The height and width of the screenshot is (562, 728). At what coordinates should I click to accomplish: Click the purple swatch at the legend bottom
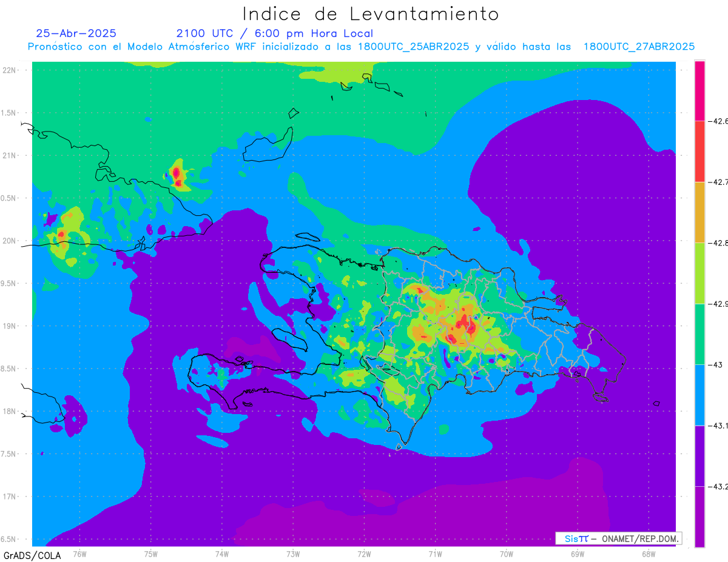699,517
